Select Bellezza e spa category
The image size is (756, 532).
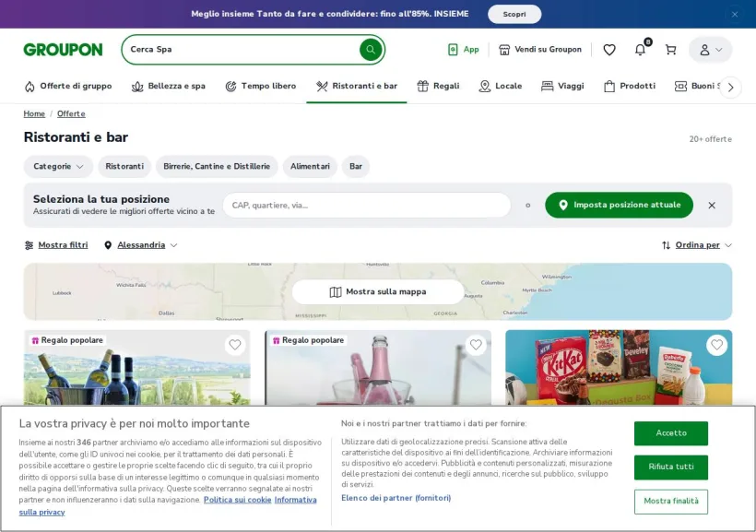(x=169, y=86)
